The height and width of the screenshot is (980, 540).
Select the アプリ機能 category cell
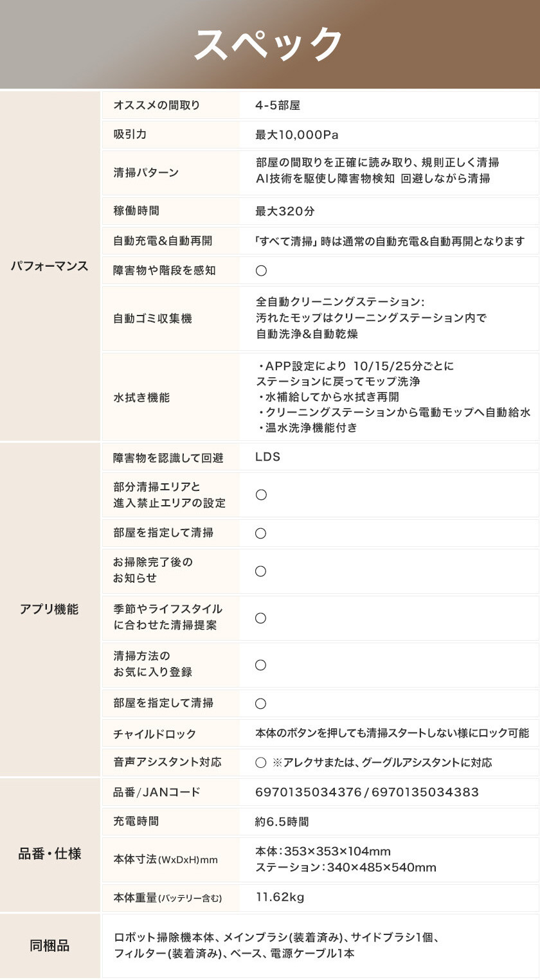pos(50,609)
